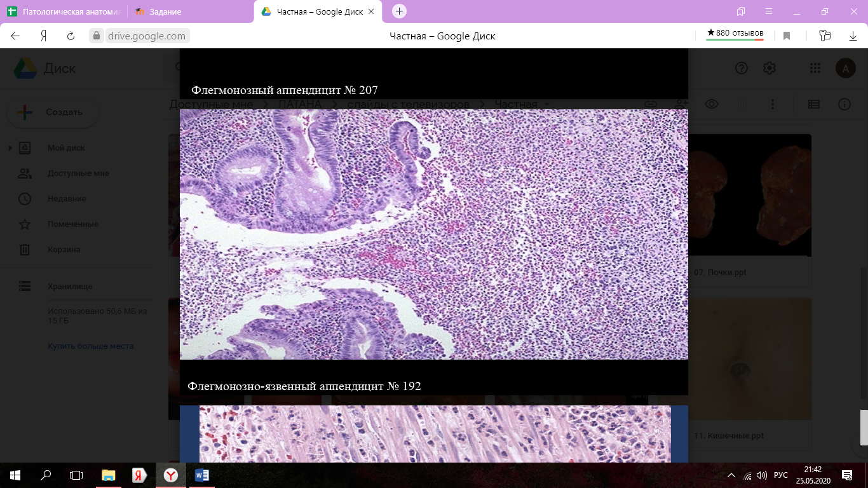This screenshot has width=868, height=488.
Task: Expand the Мой диск tree arrow
Action: click(x=10, y=148)
